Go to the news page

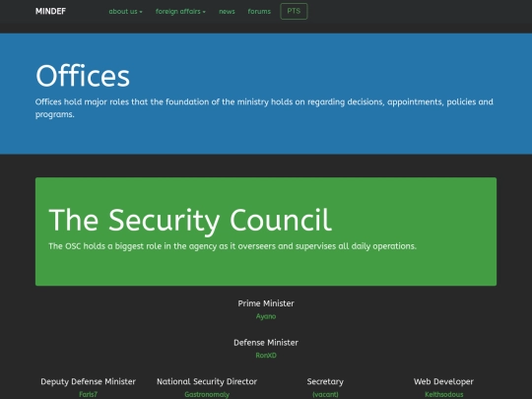coord(227,11)
